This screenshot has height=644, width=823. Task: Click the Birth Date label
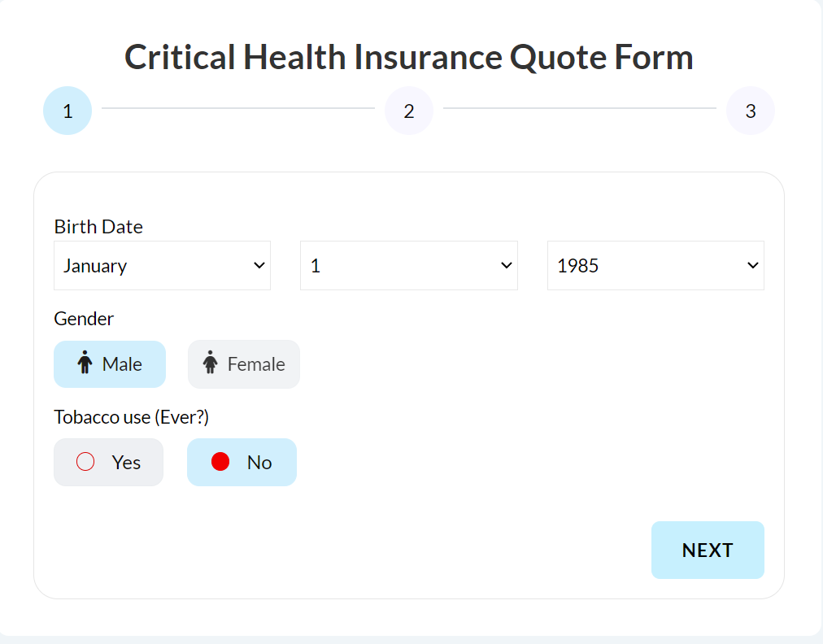pyautogui.click(x=98, y=227)
